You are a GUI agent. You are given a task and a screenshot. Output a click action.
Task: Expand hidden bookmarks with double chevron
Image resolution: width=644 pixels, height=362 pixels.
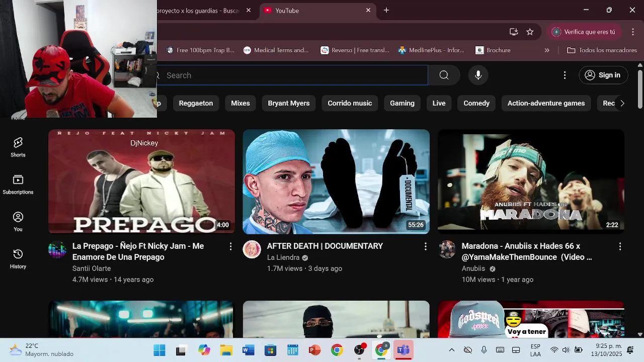click(547, 50)
